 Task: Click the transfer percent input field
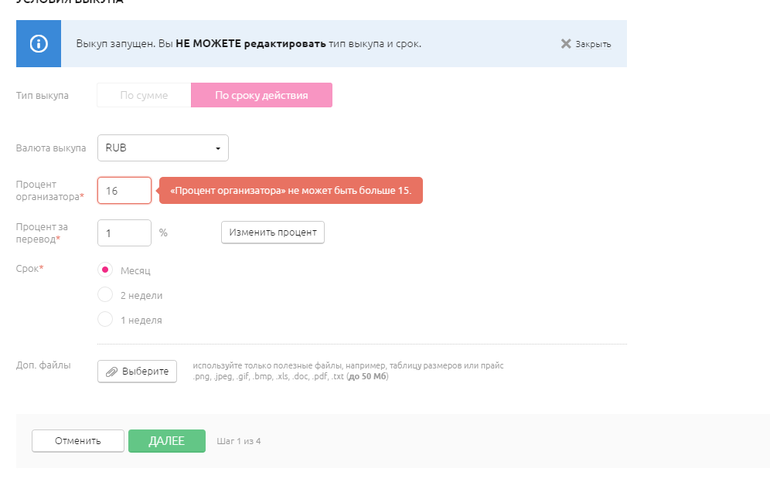click(x=124, y=233)
